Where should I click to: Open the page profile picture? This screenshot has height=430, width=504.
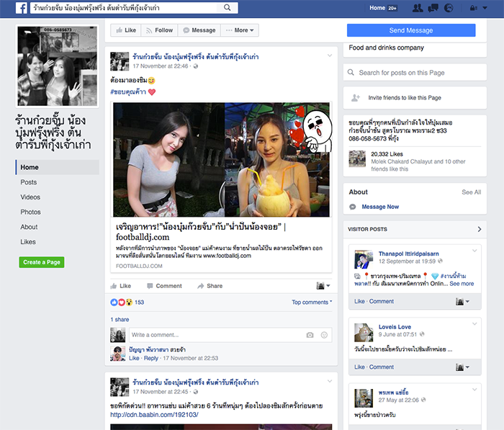57,66
